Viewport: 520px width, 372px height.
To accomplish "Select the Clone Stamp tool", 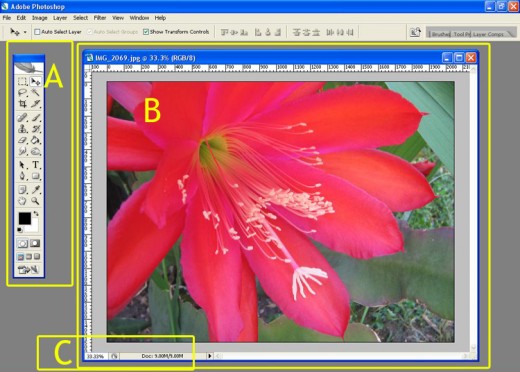I will [x=22, y=129].
